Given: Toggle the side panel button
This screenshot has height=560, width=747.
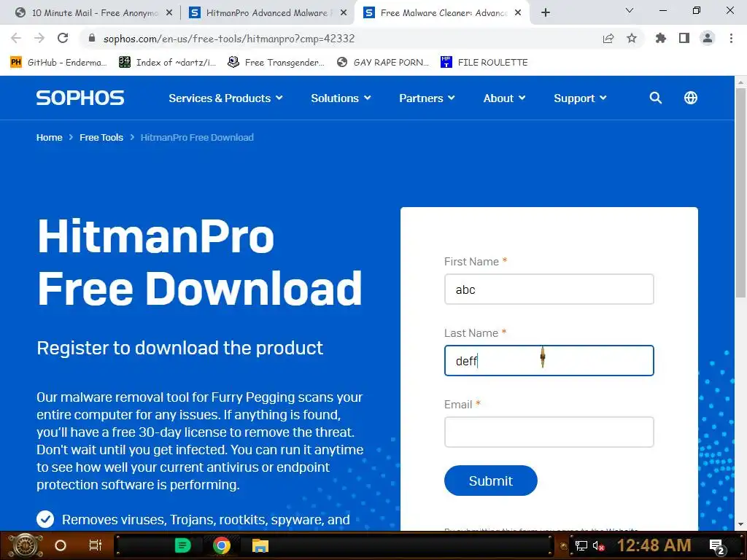Looking at the screenshot, I should 684,39.
